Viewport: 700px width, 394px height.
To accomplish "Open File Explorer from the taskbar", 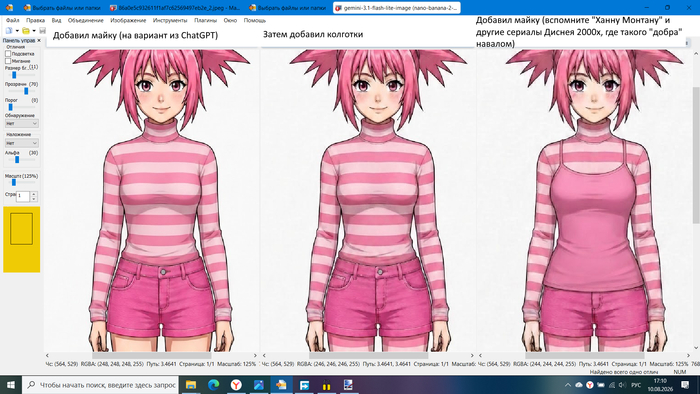I will pos(191,385).
